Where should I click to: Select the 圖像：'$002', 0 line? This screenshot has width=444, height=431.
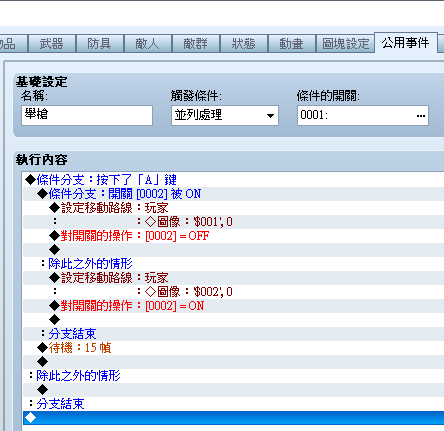(x=233, y=292)
